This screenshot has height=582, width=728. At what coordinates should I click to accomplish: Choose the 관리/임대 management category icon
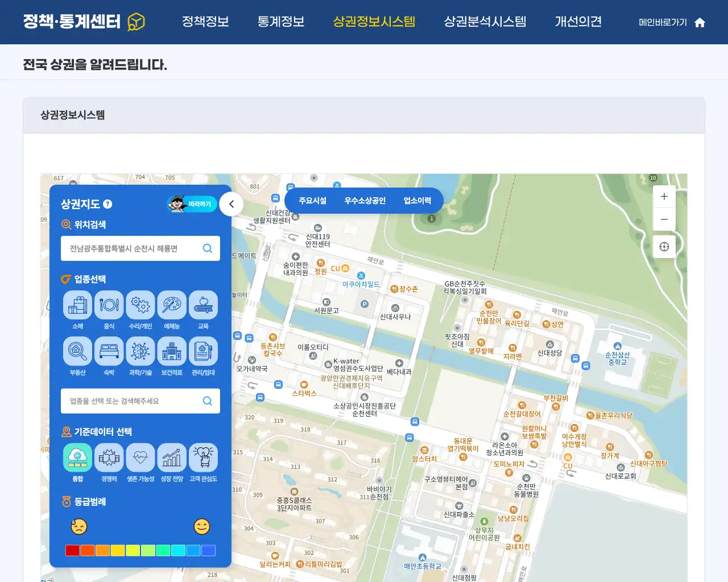203,351
